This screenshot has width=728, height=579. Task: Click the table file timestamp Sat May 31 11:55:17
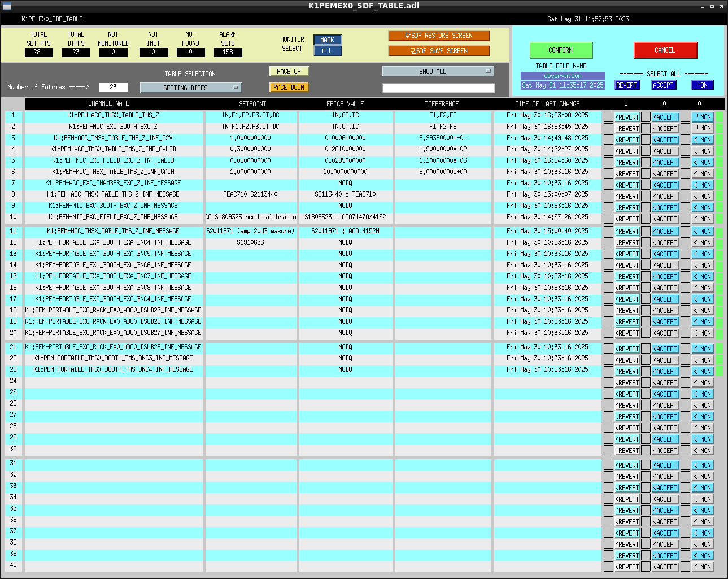563,85
